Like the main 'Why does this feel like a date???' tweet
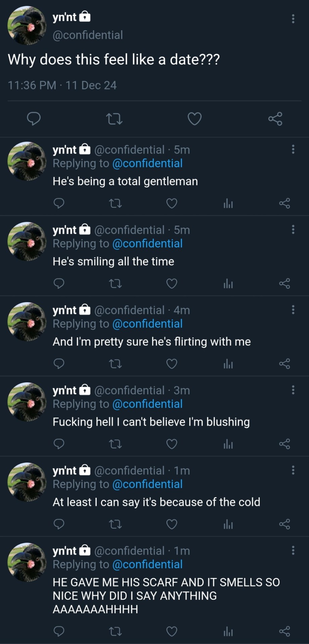This screenshot has height=644, width=309. (194, 119)
